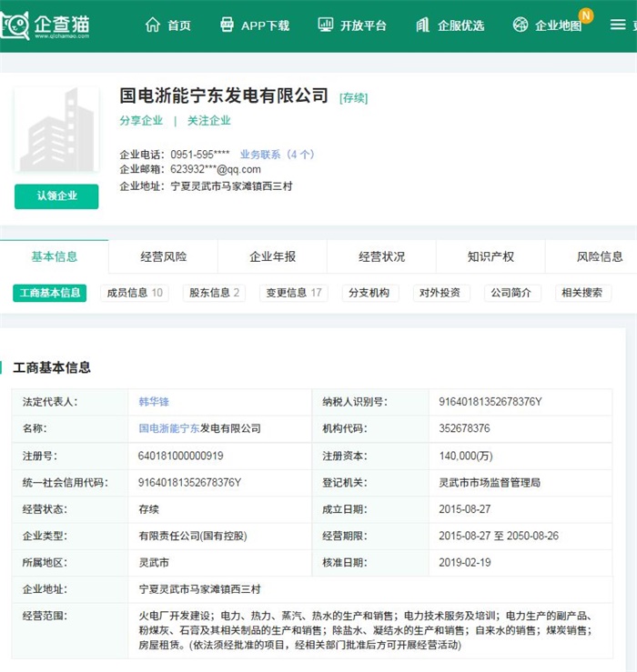Select the 成员信息 10 sub-tab

tap(135, 293)
